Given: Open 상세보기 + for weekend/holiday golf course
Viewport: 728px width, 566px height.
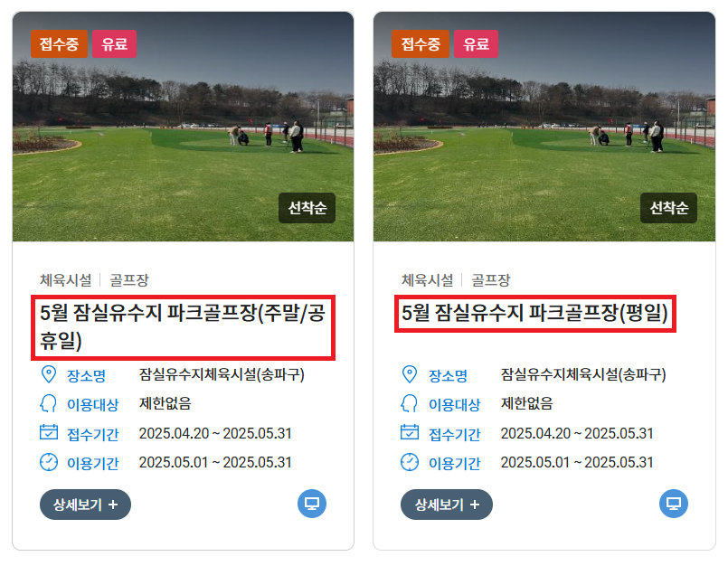Looking at the screenshot, I should pos(85,505).
